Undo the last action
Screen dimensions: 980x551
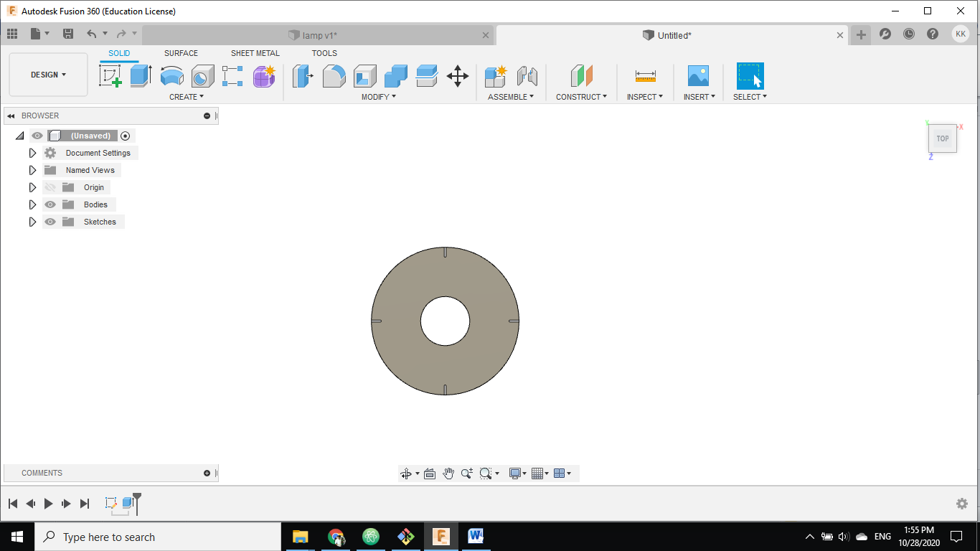(x=91, y=34)
